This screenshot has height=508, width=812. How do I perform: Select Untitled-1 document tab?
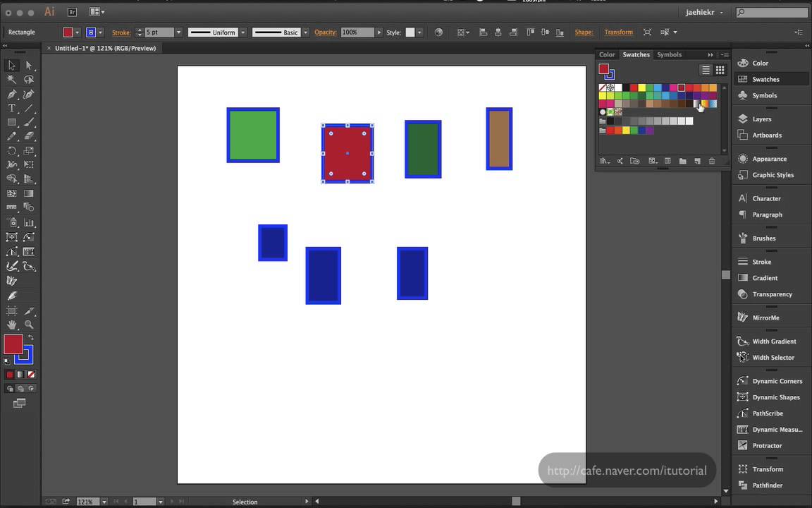tap(104, 48)
